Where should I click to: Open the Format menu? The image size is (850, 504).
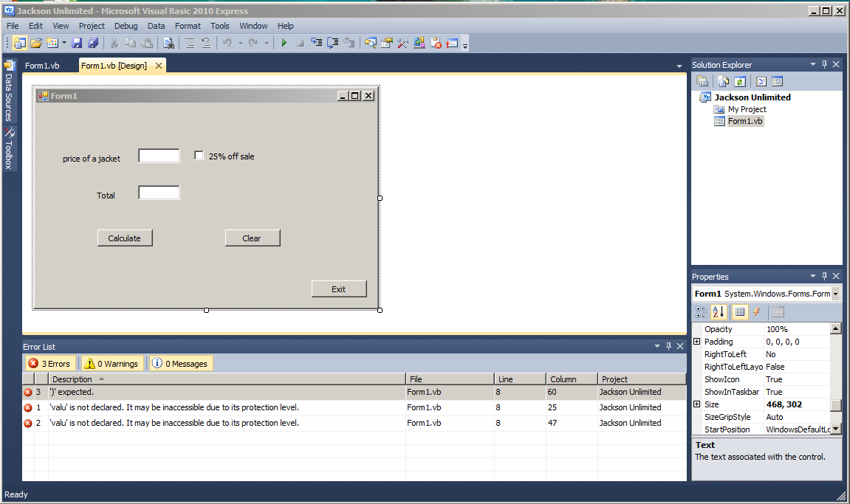pyautogui.click(x=188, y=26)
